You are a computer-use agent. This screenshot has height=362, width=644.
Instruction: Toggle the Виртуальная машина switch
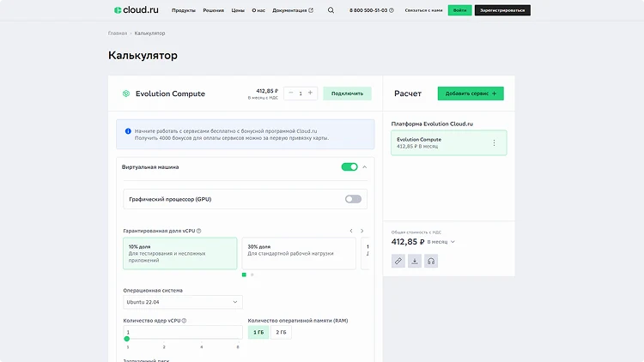[x=349, y=166]
